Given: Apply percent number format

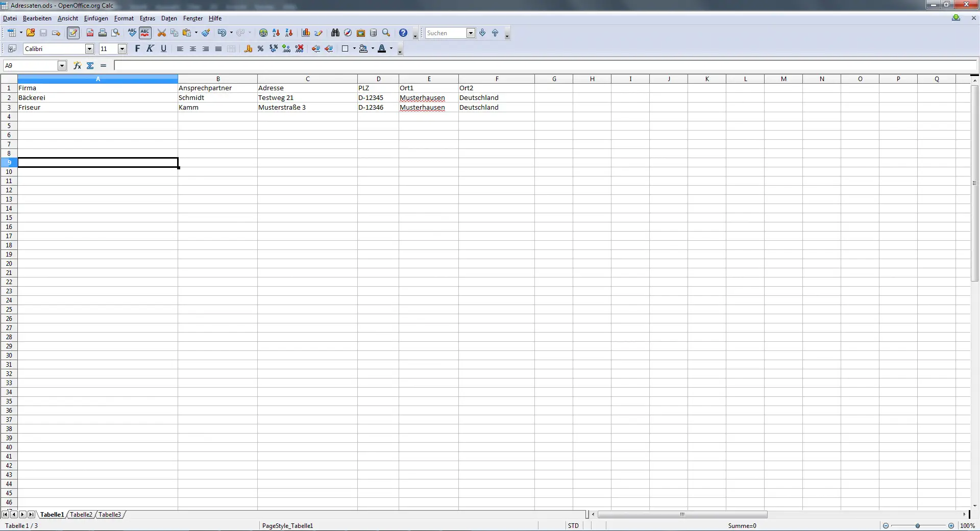Looking at the screenshot, I should (260, 49).
